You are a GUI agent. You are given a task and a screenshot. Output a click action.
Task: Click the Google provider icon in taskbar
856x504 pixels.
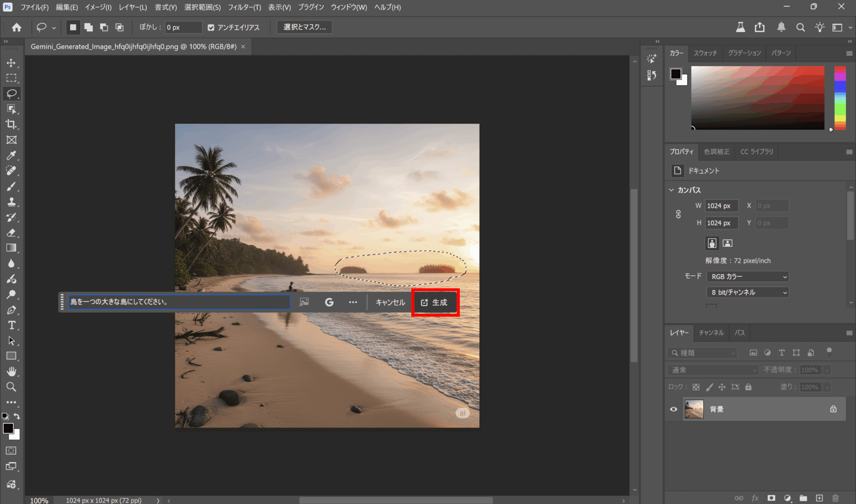coord(329,302)
